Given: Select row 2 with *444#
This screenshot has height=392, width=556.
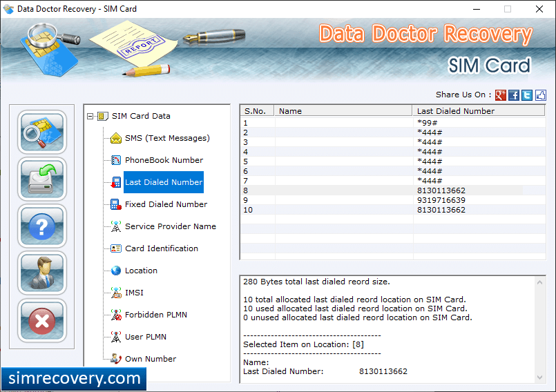Looking at the screenshot, I should (x=393, y=133).
